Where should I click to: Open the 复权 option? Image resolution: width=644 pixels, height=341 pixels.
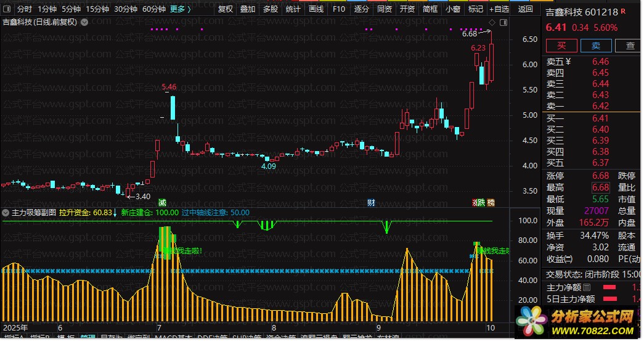click(225, 9)
